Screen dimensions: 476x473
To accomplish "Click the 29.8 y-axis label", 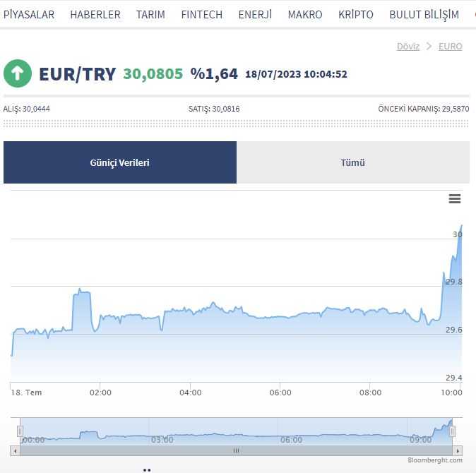I will [x=454, y=282].
